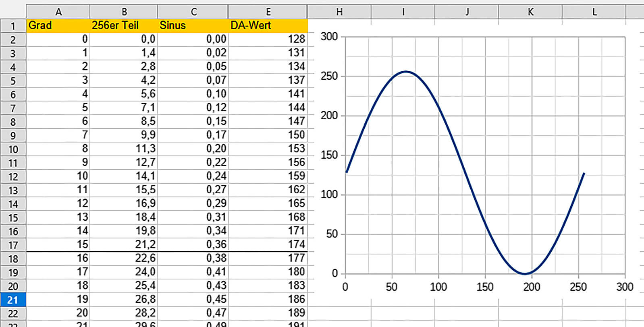Click the chart's 250 y-axis label
Viewport: 644px width, 327px height.
329,76
